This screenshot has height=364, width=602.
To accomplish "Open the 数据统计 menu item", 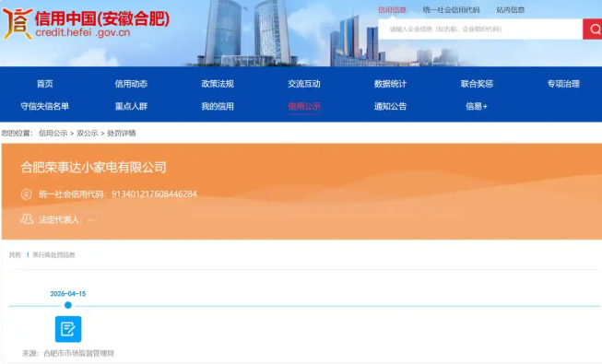I will click(x=391, y=84).
